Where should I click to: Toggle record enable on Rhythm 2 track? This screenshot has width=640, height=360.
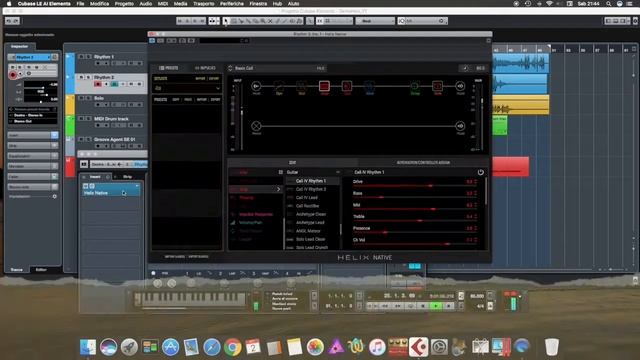click(98, 84)
